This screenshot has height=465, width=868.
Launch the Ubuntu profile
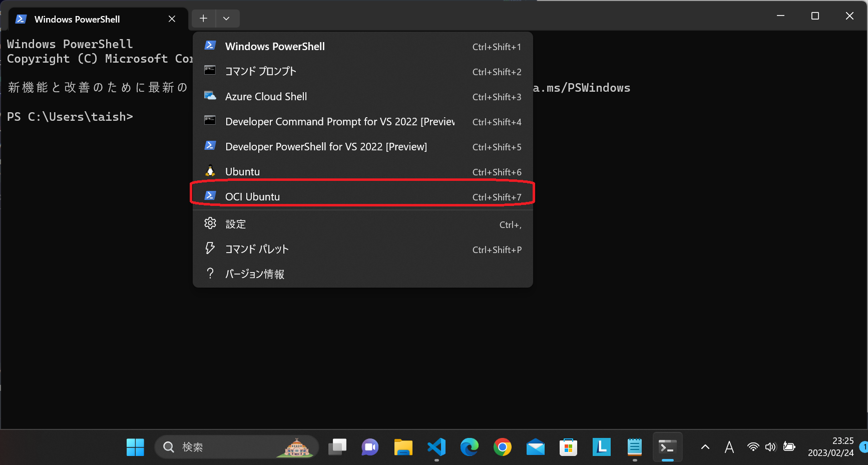click(x=362, y=171)
